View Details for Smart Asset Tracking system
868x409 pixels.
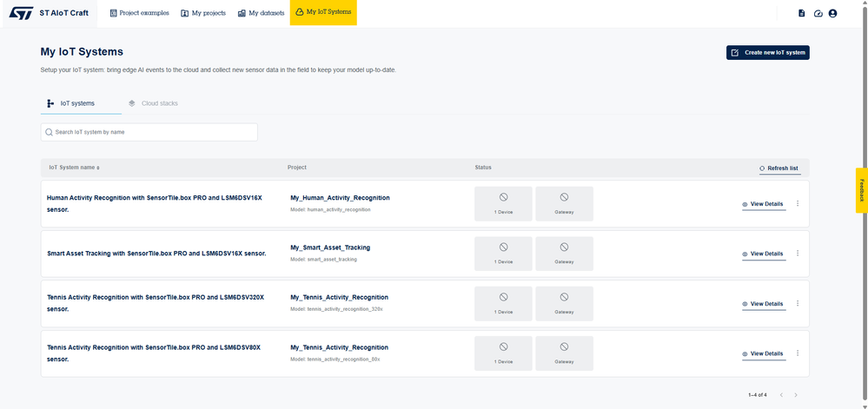[x=764, y=254]
